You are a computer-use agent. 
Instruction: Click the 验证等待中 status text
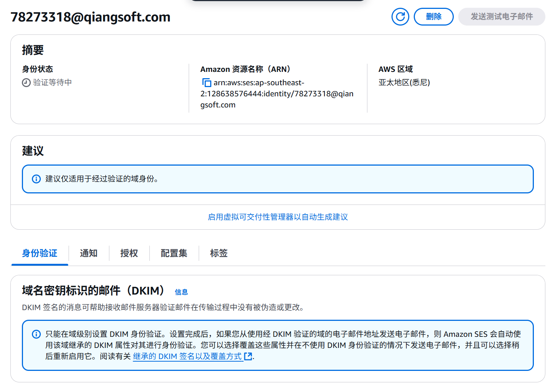tap(52, 83)
